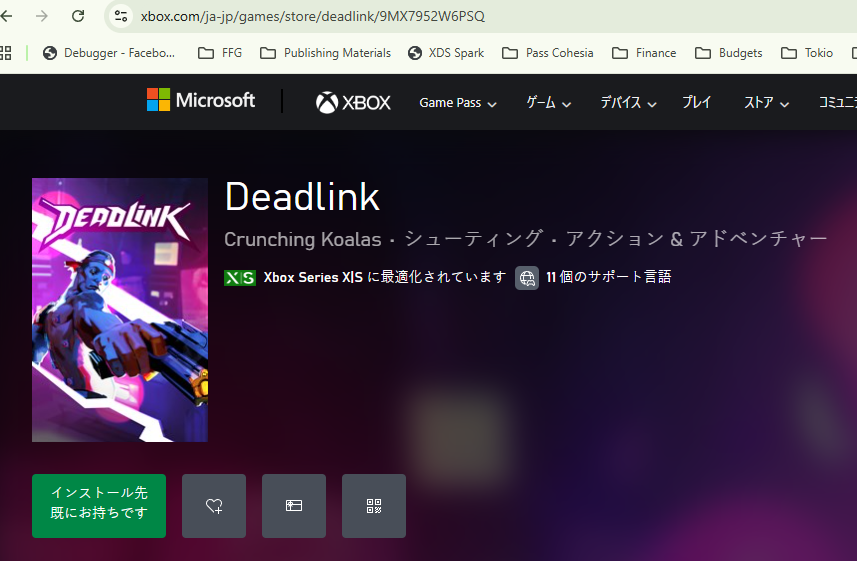Open the Tokio bookmark folder

pos(807,53)
